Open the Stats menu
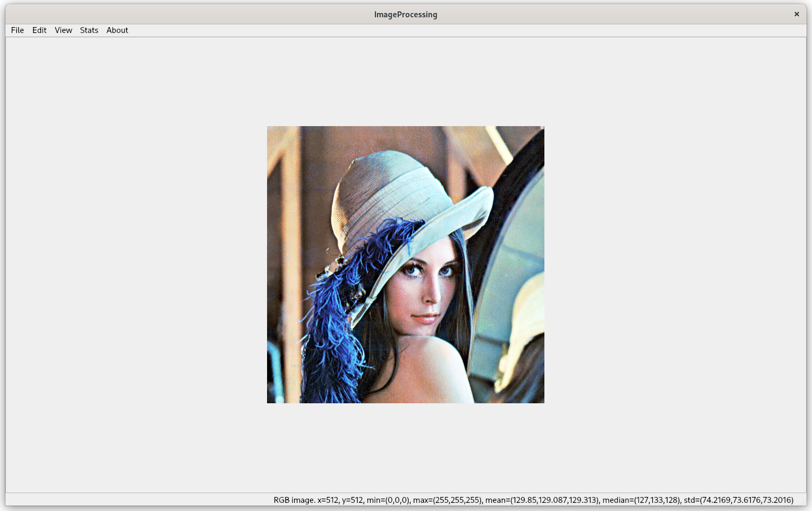Image resolution: width=812 pixels, height=511 pixels. point(89,30)
